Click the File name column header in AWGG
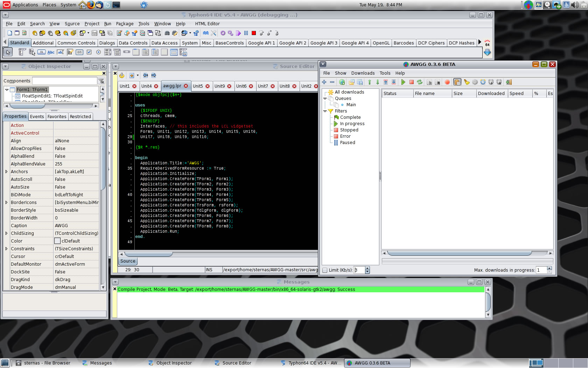Image resolution: width=588 pixels, height=368 pixels. [433, 94]
